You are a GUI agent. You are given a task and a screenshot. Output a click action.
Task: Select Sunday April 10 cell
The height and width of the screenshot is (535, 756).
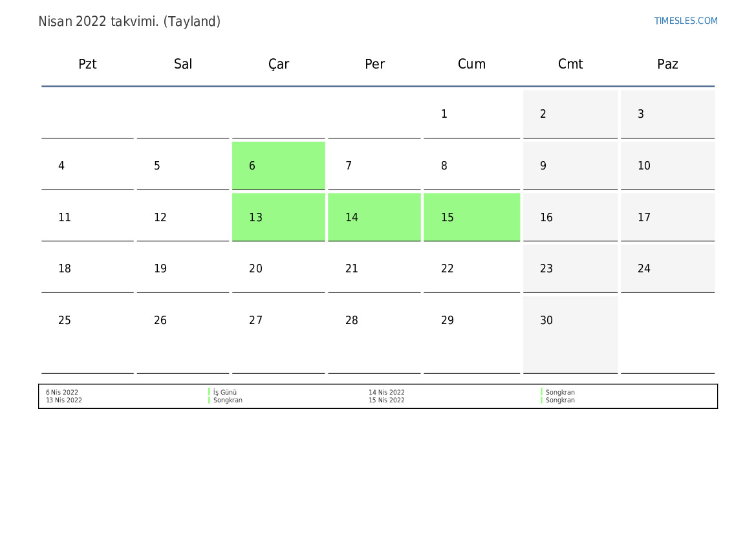pos(667,166)
